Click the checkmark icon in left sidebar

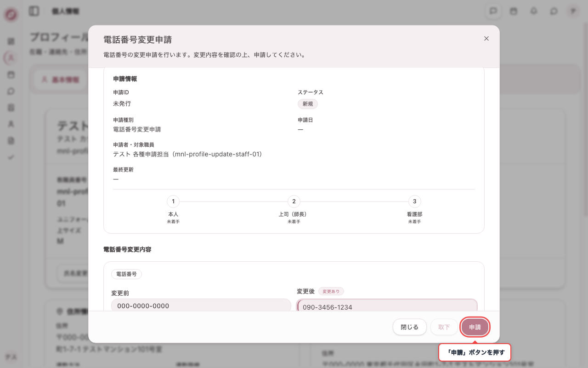(x=11, y=157)
